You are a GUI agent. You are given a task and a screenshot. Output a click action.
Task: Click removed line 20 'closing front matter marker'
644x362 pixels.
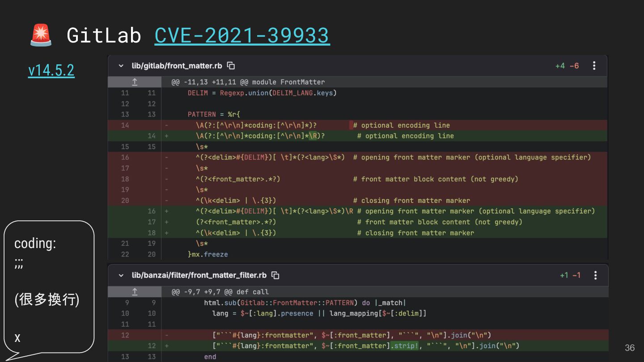coord(358,200)
